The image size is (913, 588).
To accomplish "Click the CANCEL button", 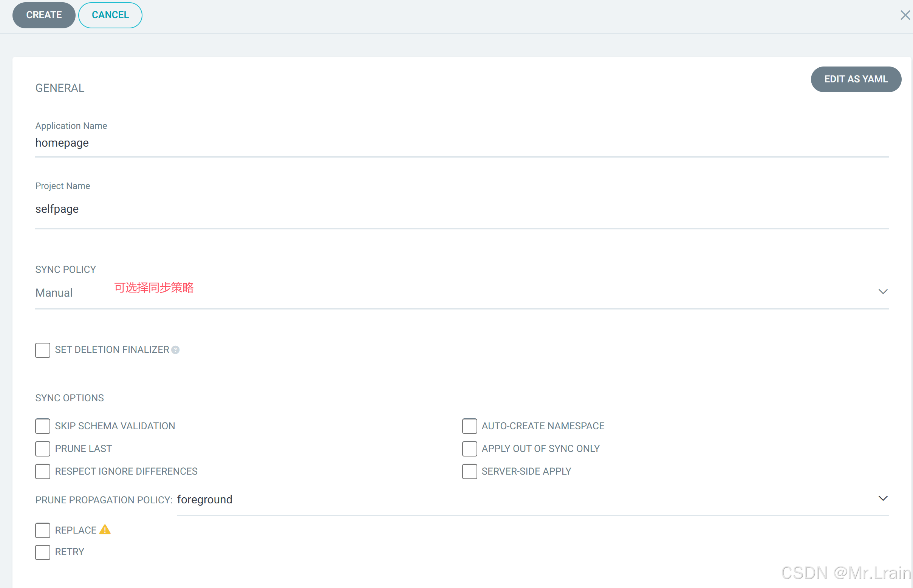I will coord(110,15).
